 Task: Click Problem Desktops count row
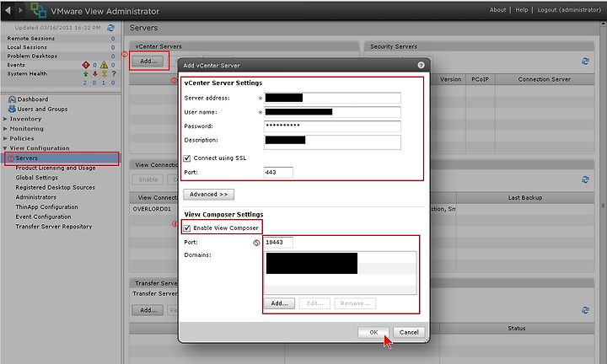(62, 56)
